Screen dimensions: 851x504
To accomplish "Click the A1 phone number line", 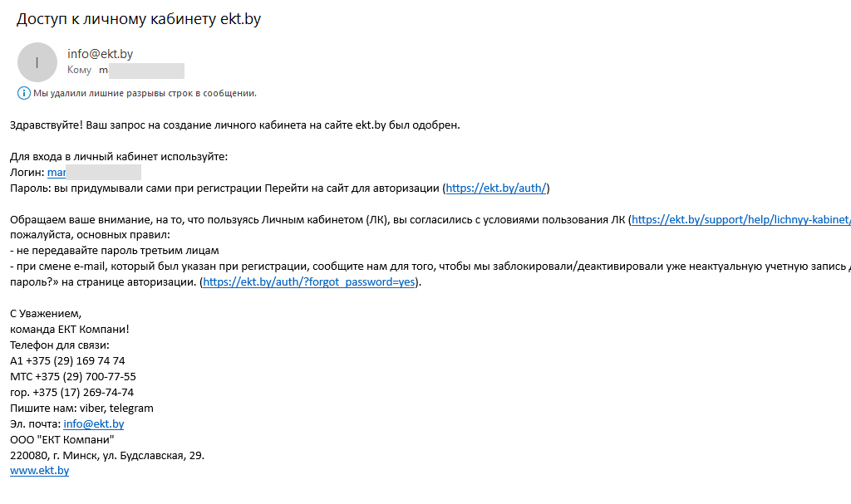I will point(67,361).
